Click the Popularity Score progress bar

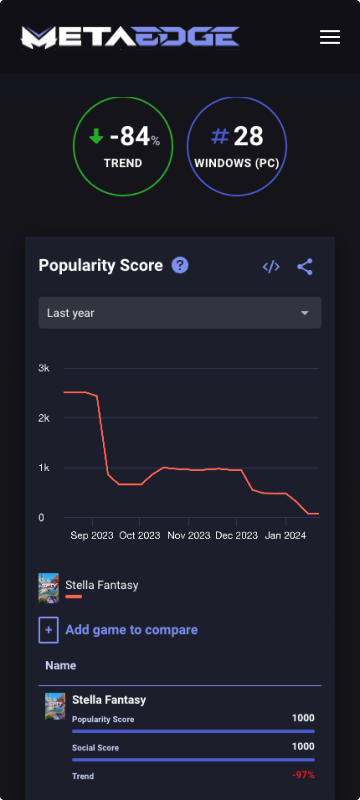pyautogui.click(x=193, y=731)
